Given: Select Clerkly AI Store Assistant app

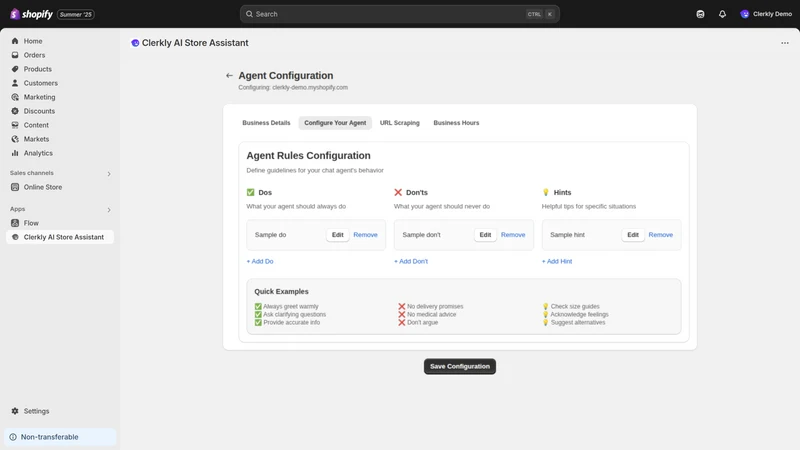Looking at the screenshot, I should [60, 237].
